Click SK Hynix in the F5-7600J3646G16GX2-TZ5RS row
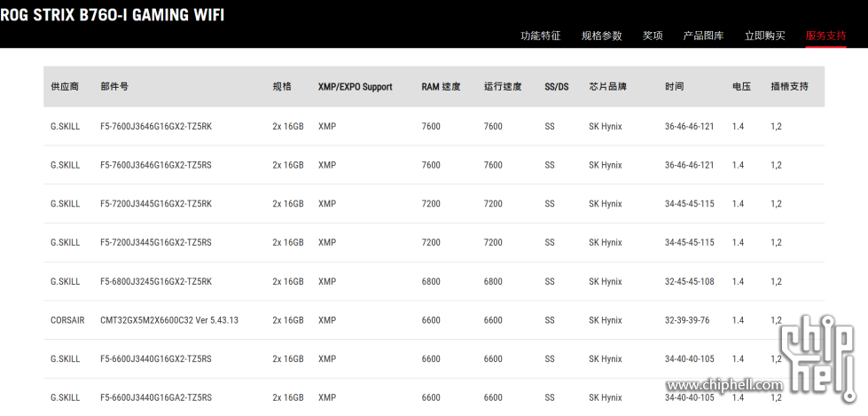This screenshot has height=416, width=868. (606, 165)
